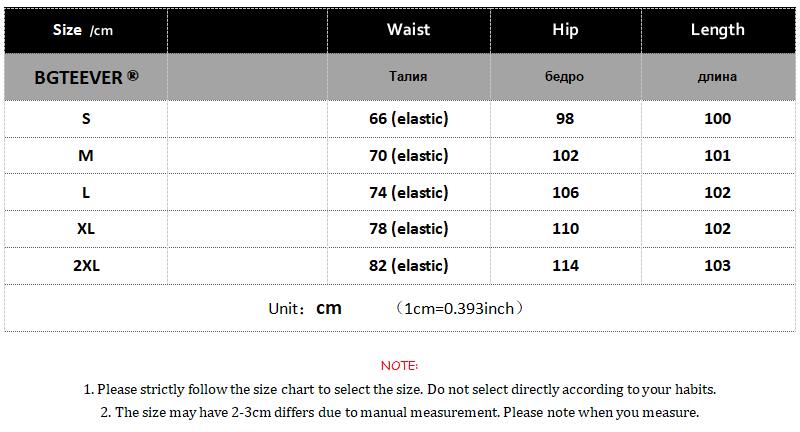Click the Талия label cell
800x432 pixels.
408,76
